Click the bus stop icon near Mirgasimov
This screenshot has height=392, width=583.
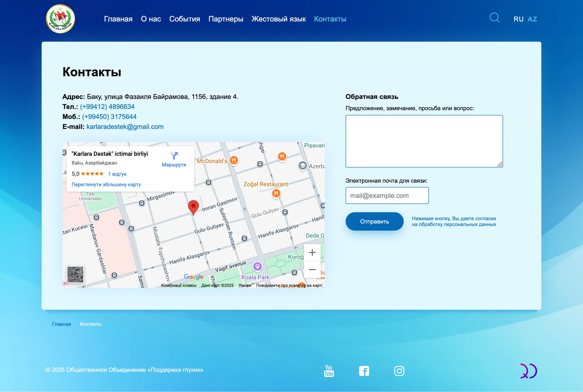click(142, 203)
